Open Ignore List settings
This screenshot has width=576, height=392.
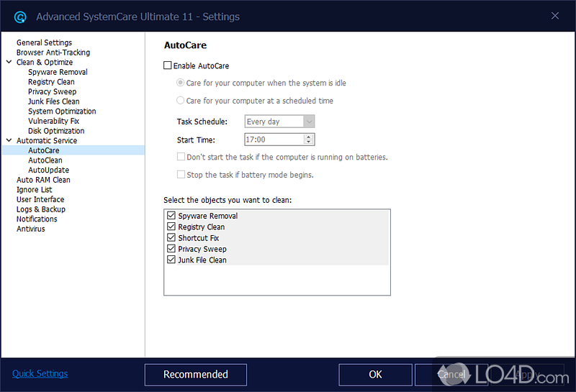[34, 189]
